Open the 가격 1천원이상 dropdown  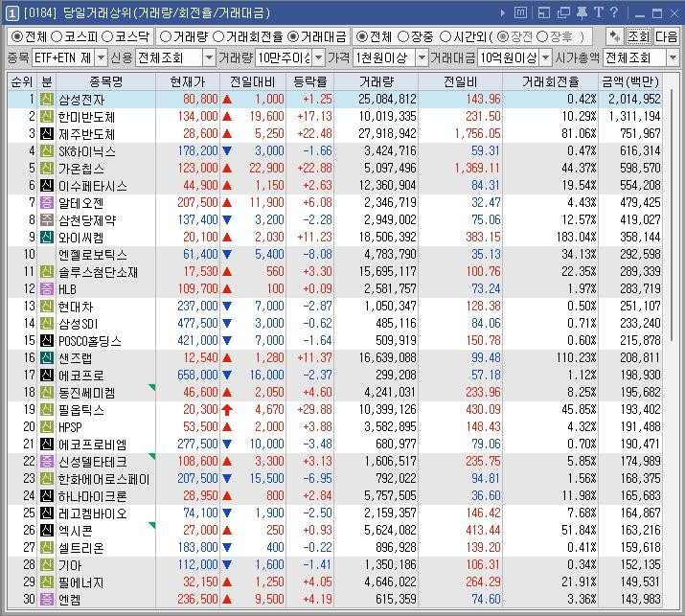(x=422, y=57)
